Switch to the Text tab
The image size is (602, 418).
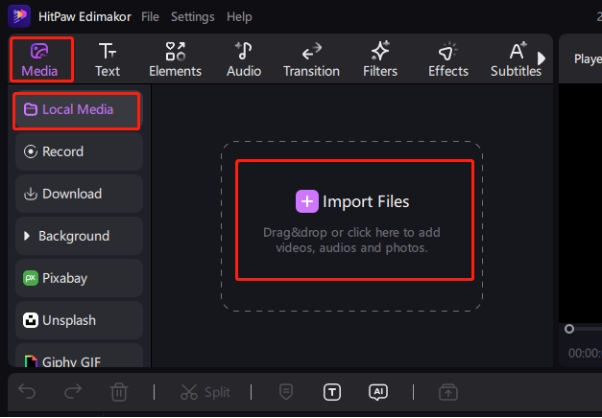click(x=108, y=59)
